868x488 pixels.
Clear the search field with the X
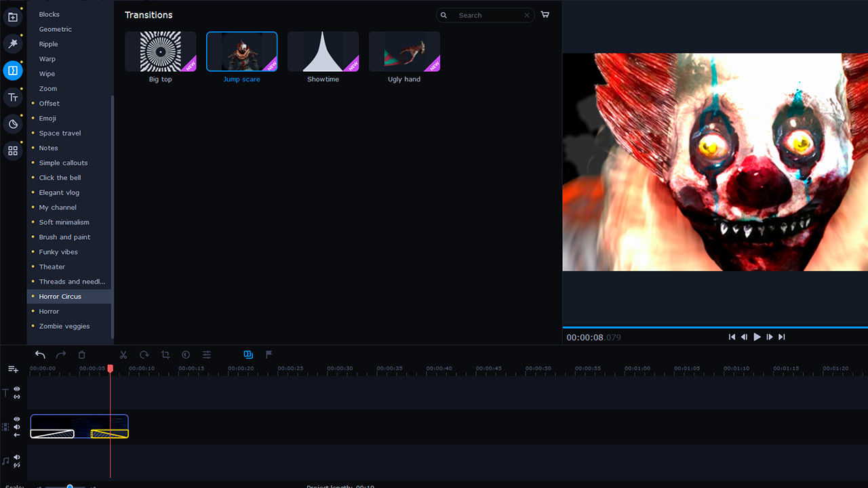point(527,15)
